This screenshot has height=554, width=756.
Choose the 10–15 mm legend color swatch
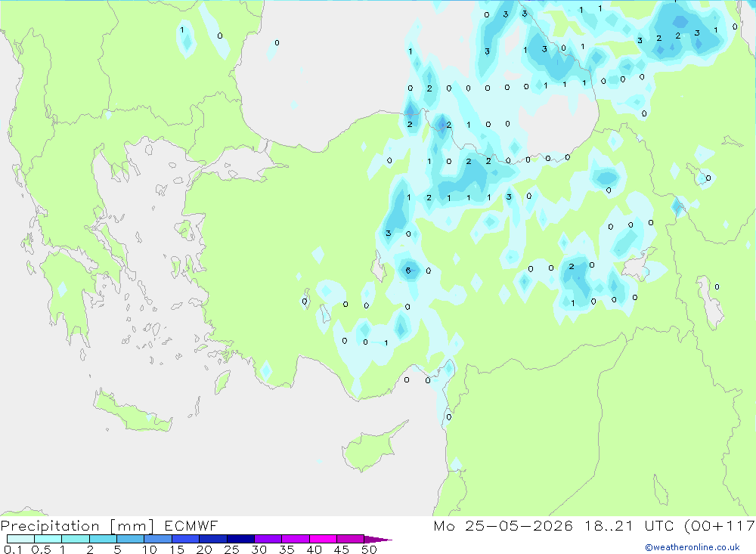pyautogui.click(x=158, y=539)
